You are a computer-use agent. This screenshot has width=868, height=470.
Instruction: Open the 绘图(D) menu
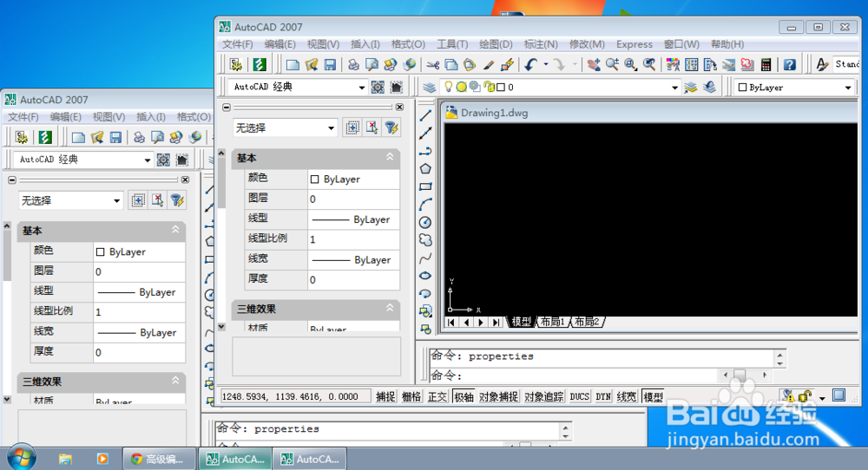[496, 44]
